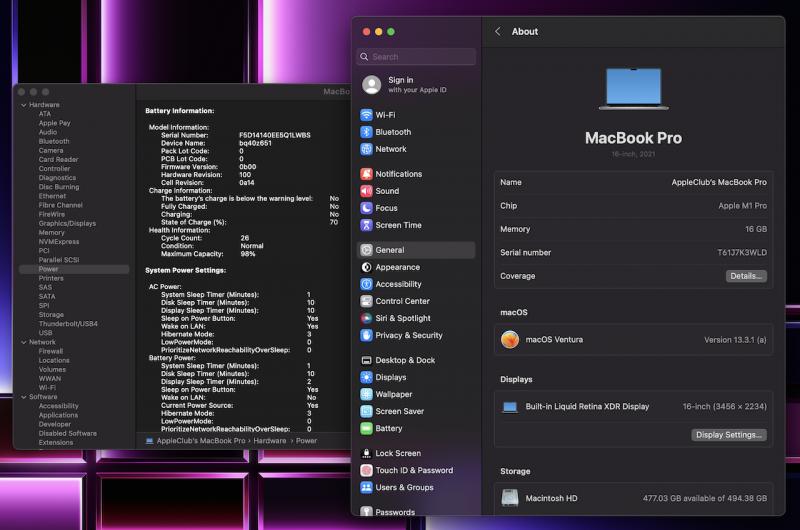Open Control Center icon in sidebar
This screenshot has height=530, width=800.
click(x=367, y=301)
